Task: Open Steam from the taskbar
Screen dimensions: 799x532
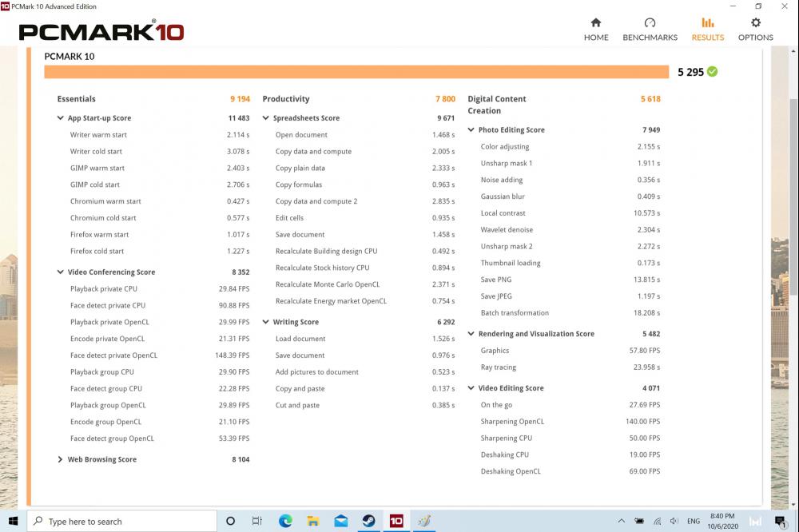Action: coord(368,521)
